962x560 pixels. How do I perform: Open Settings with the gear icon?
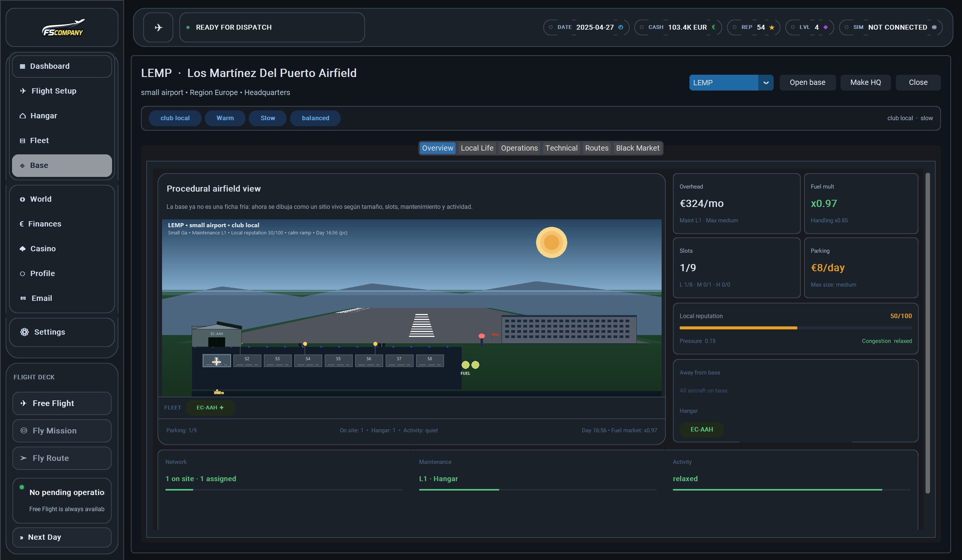click(x=24, y=332)
